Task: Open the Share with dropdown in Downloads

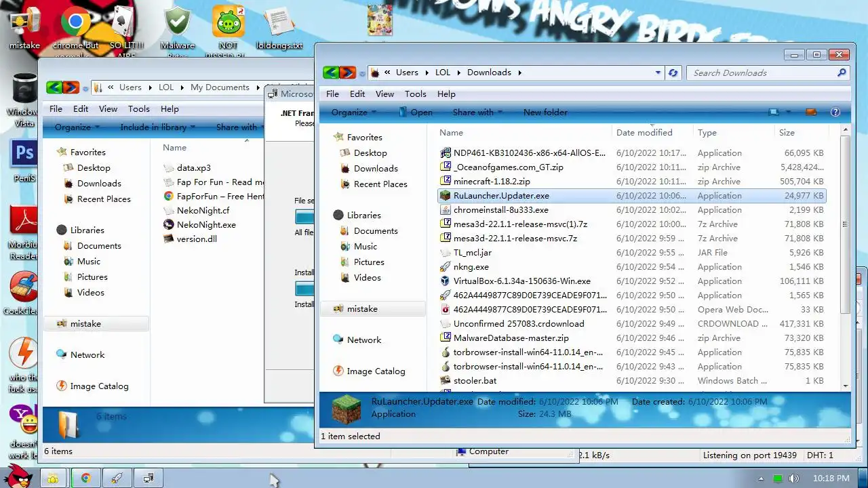Action: click(477, 112)
